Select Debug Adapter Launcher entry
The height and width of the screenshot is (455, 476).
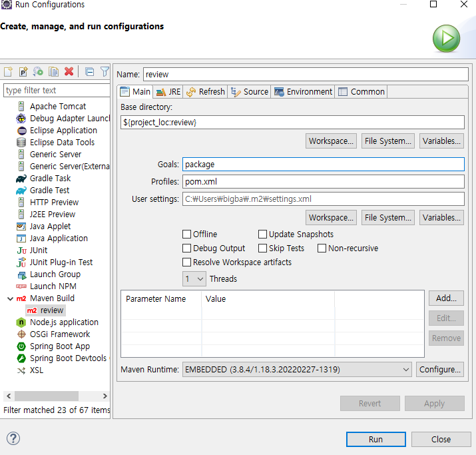coord(69,118)
